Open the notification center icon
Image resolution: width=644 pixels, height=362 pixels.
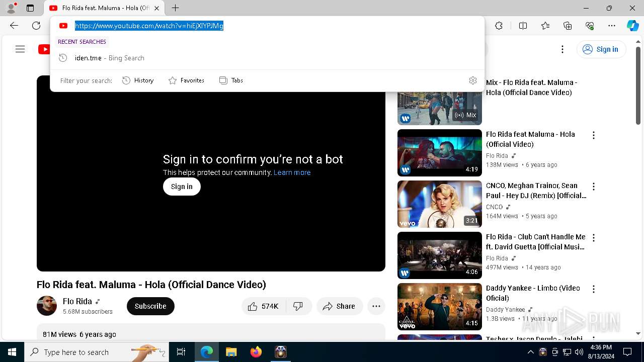tap(627, 352)
